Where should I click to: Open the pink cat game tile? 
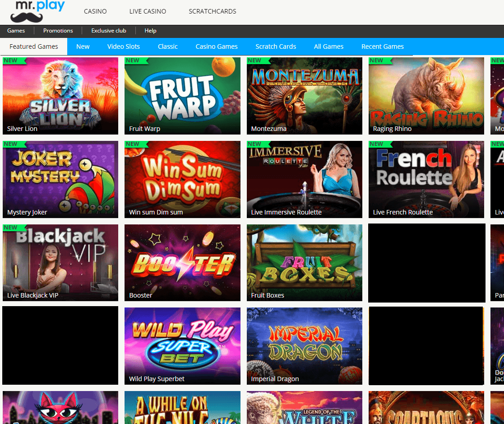click(x=60, y=408)
